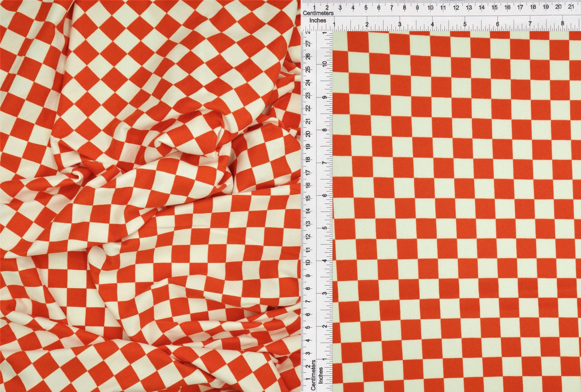Screen dimensions: 581x392
Task: Click the 20 cm mark on vertical ruler
Action: click(308, 134)
